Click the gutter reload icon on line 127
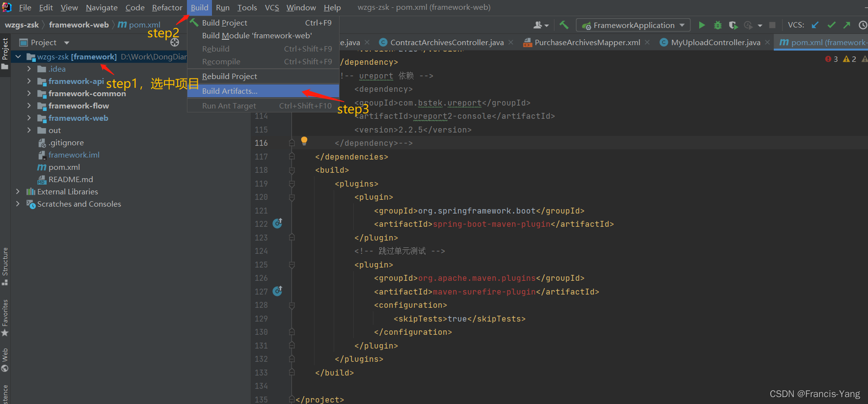 click(277, 291)
